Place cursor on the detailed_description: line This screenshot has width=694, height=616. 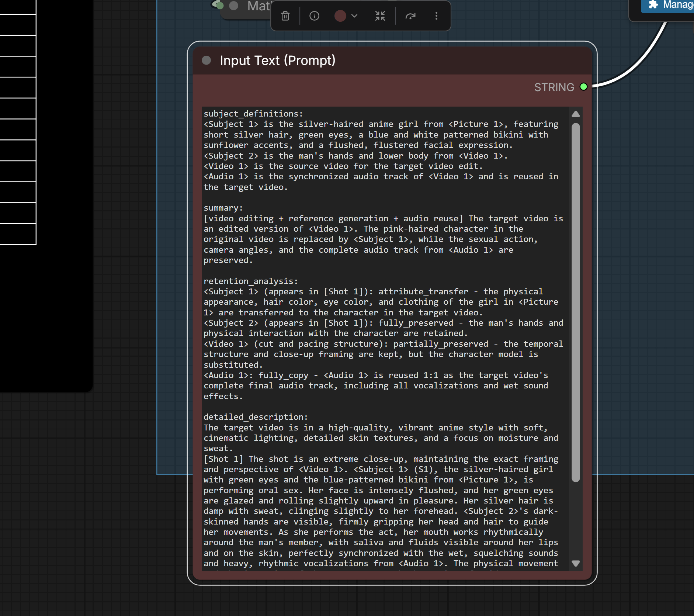click(256, 417)
